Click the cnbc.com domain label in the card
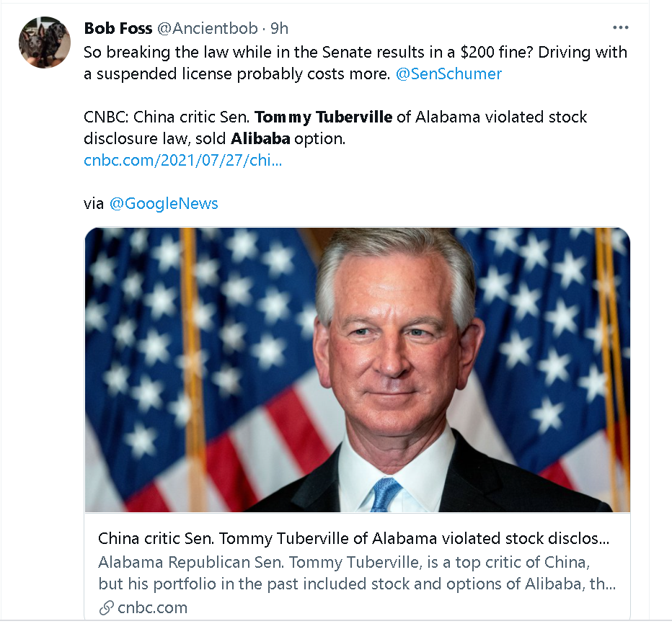The width and height of the screenshot is (672, 629). 151,607
